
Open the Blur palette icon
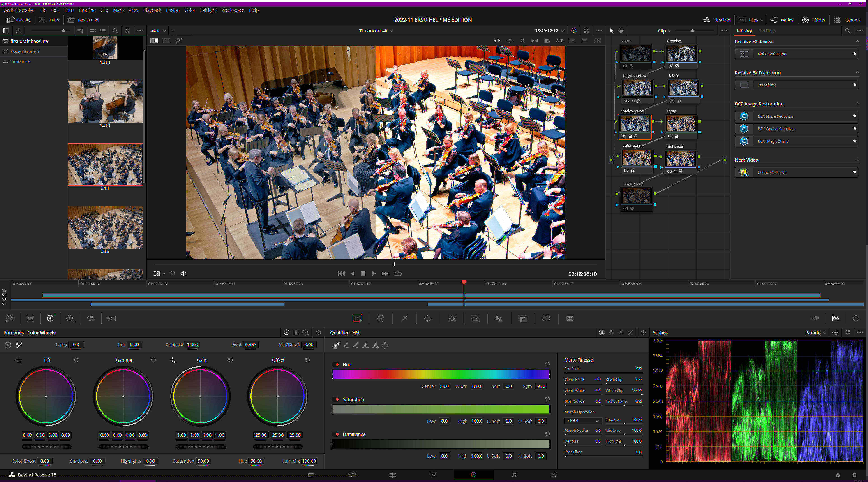[x=499, y=319]
